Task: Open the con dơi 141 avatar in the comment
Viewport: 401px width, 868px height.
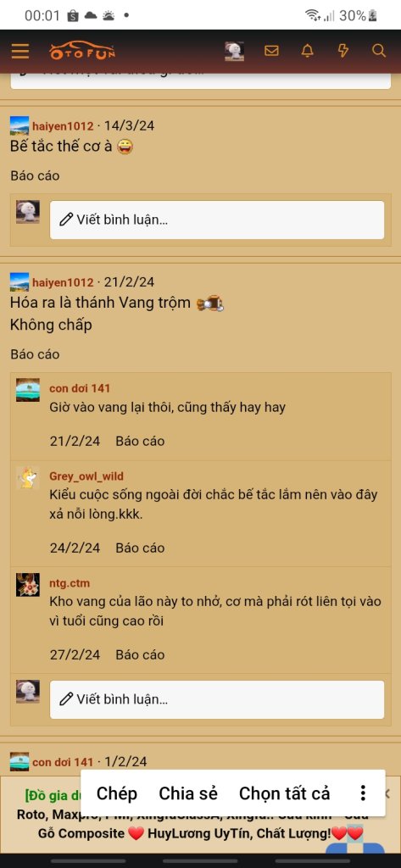Action: pos(28,390)
